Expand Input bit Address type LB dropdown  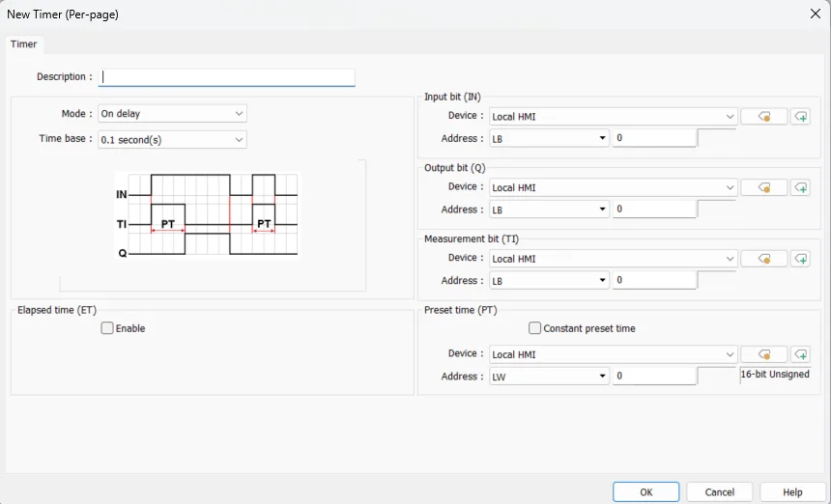coord(549,139)
